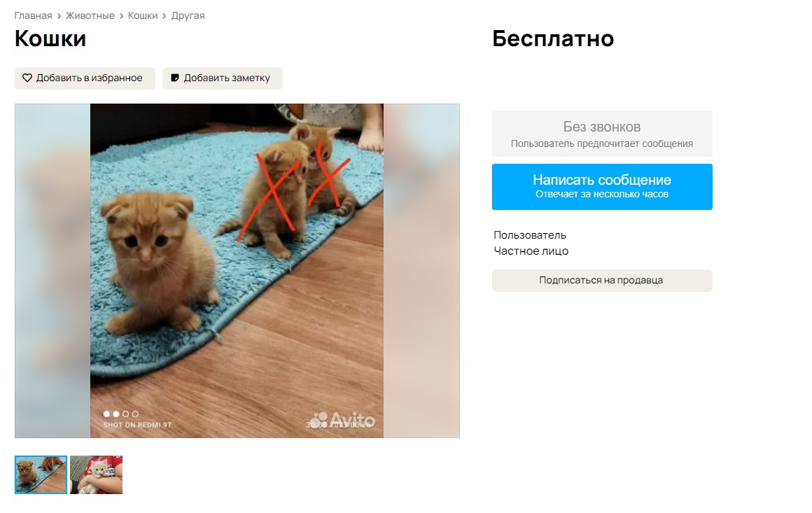Open the Другая breadcrumb link

(188, 15)
